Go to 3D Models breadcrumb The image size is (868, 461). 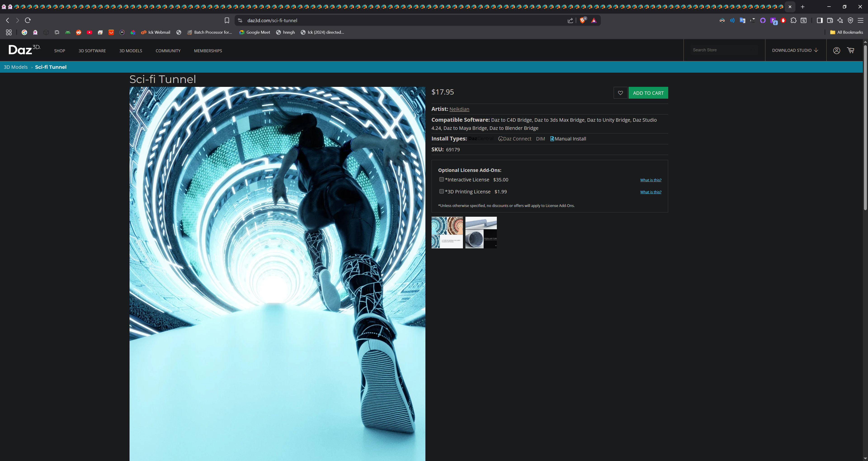pos(16,67)
